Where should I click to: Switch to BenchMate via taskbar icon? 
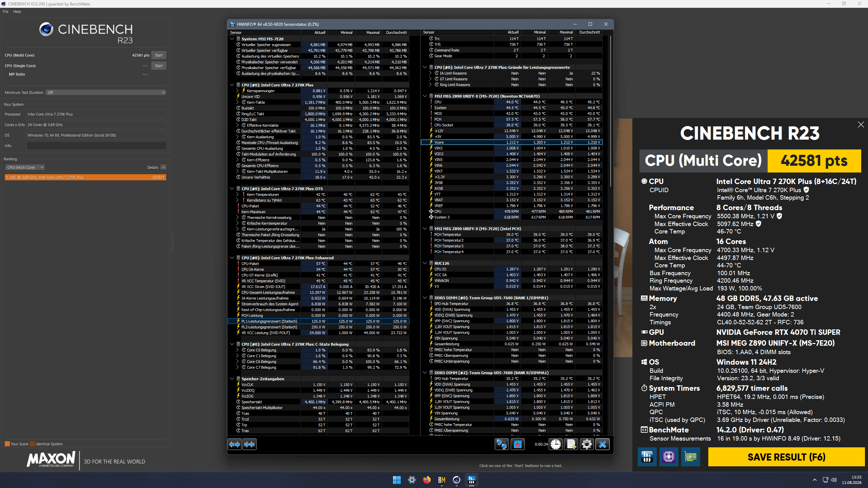[441, 480]
